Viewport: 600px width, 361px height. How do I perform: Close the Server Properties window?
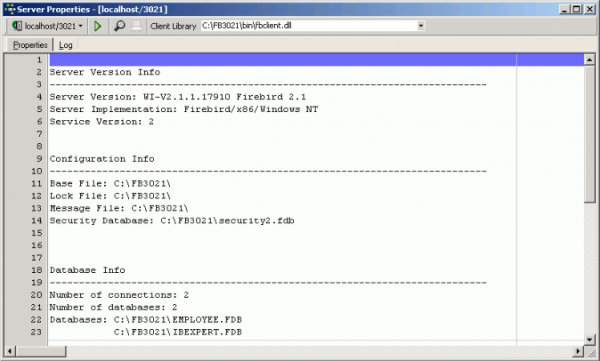[590, 9]
